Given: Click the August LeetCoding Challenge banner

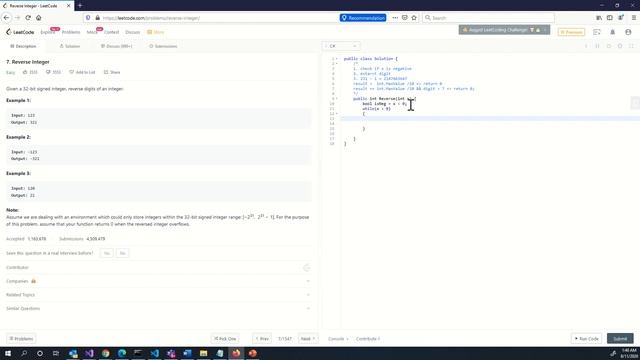Looking at the screenshot, I should point(504,30).
